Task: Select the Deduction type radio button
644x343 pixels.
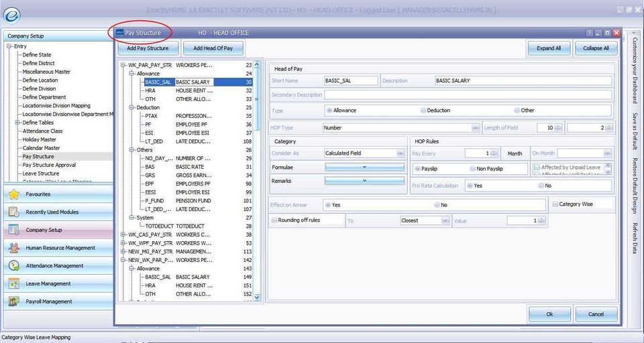Action: pos(423,111)
